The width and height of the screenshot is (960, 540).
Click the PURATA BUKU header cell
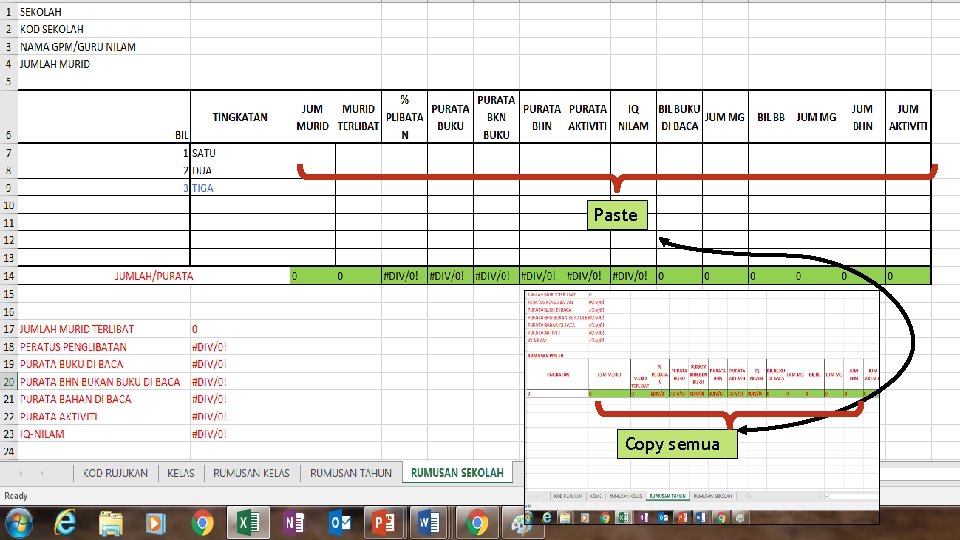click(x=450, y=117)
